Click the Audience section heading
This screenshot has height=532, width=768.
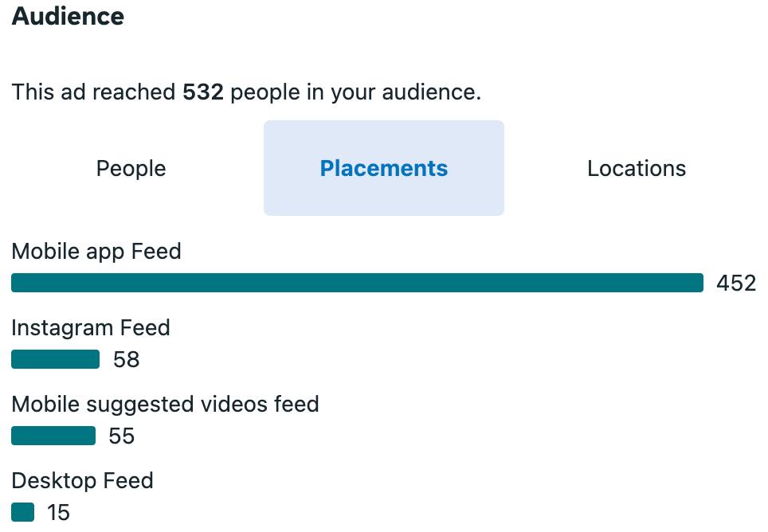pos(68,17)
